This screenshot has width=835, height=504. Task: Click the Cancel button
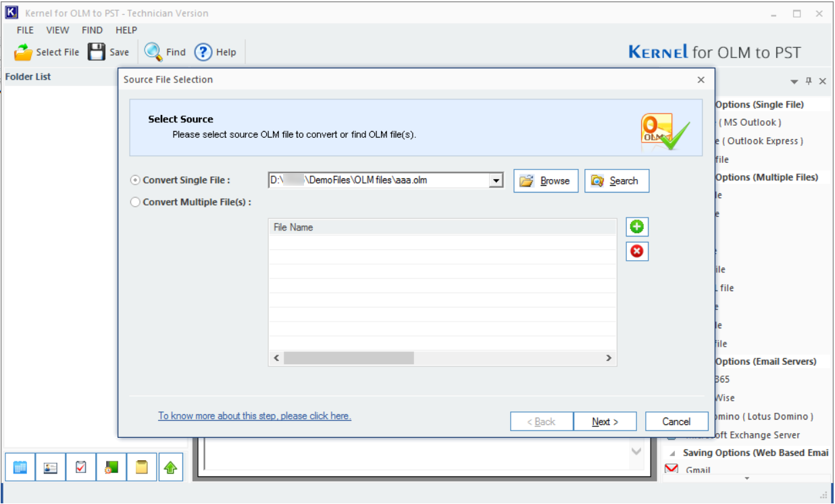[x=676, y=422]
